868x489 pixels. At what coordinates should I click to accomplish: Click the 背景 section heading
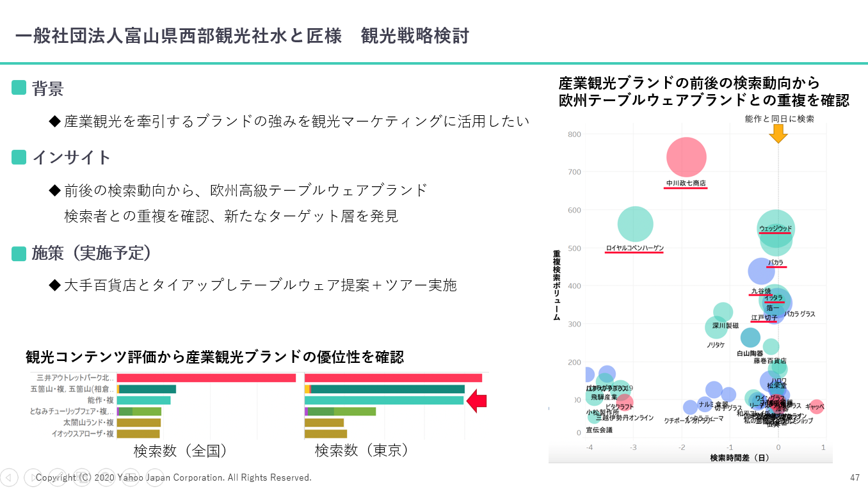click(47, 88)
